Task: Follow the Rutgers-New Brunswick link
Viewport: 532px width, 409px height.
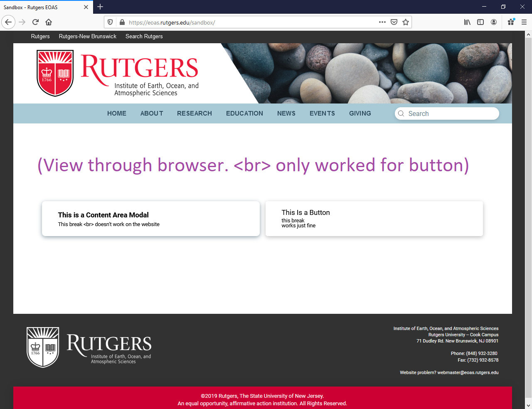Action: 88,37
